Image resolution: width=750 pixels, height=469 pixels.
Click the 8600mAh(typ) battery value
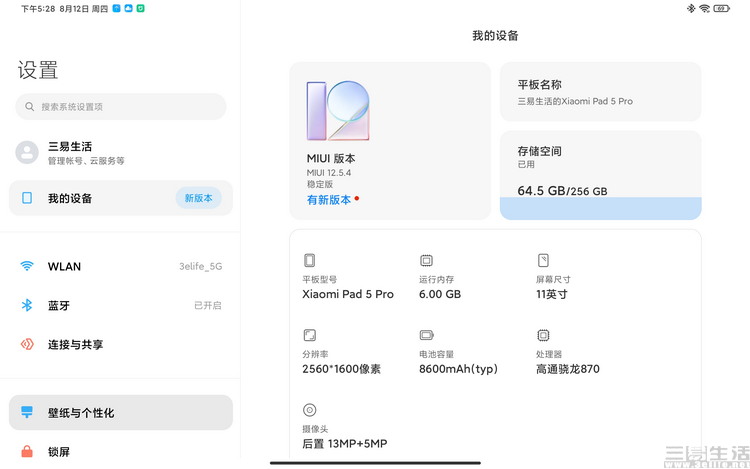pos(458,369)
